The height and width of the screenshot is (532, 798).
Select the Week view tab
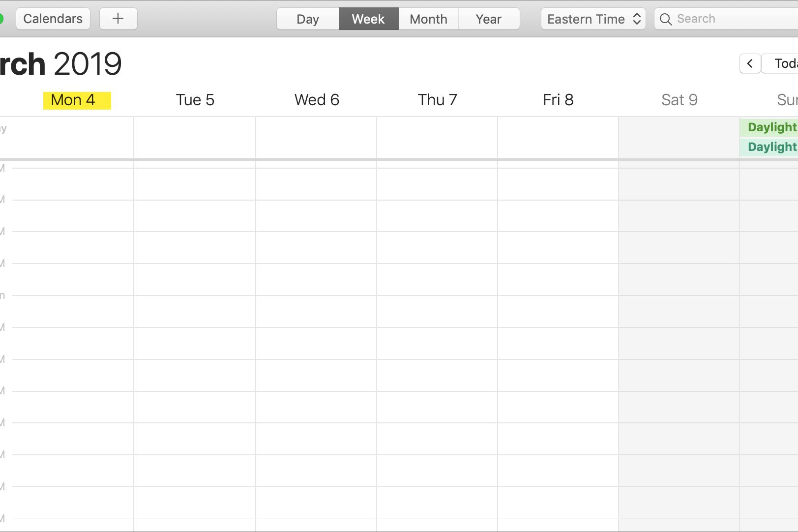368,19
